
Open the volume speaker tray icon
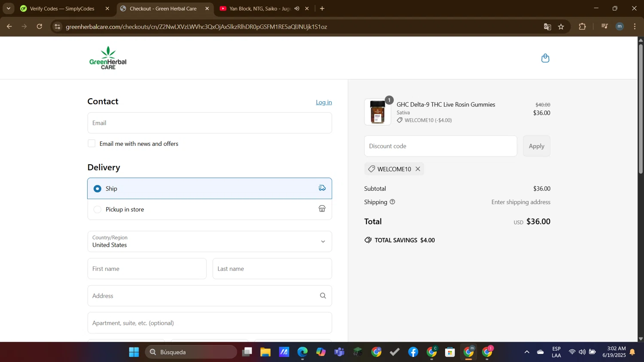pos(582,352)
